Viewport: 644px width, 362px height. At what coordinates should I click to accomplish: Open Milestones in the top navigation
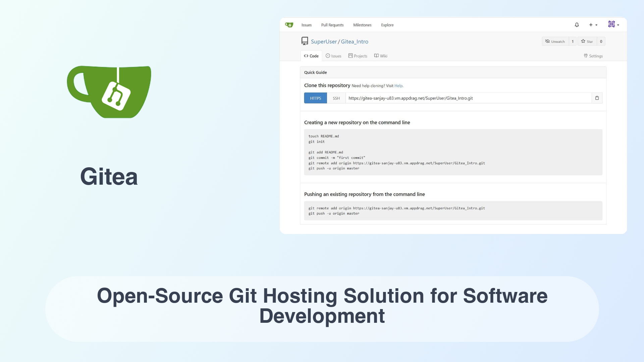pyautogui.click(x=362, y=25)
